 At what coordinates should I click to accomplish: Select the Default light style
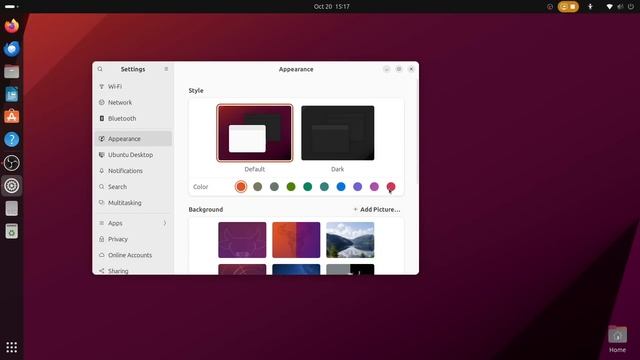point(255,133)
